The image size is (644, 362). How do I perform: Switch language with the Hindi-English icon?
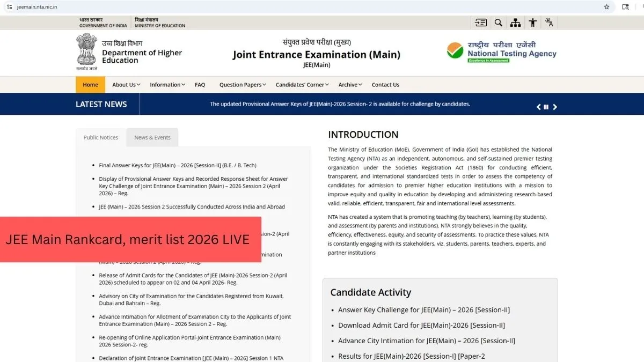pos(549,23)
